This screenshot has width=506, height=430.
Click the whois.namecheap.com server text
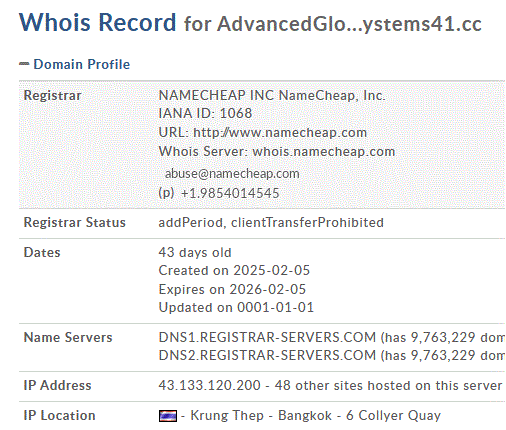pyautogui.click(x=324, y=152)
